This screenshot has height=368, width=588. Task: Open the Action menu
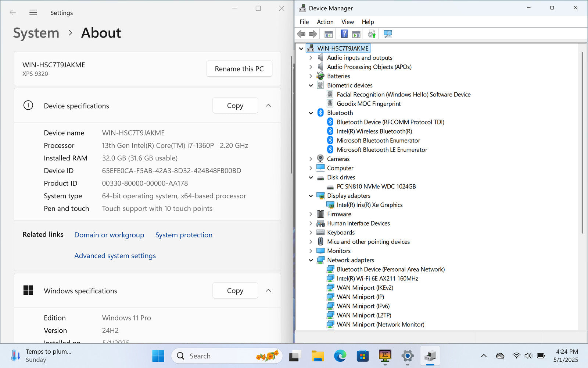pyautogui.click(x=325, y=22)
